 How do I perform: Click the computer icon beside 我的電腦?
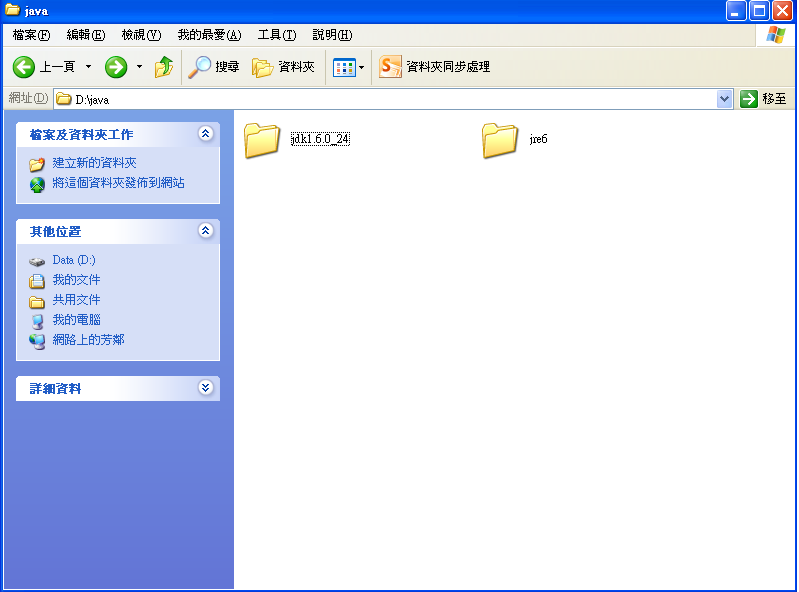pyautogui.click(x=37, y=321)
